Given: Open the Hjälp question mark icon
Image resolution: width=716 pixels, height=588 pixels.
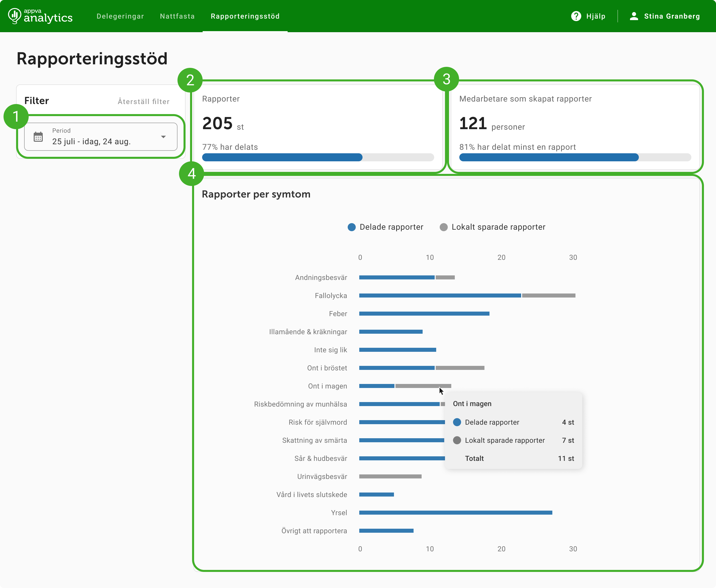Looking at the screenshot, I should click(576, 16).
